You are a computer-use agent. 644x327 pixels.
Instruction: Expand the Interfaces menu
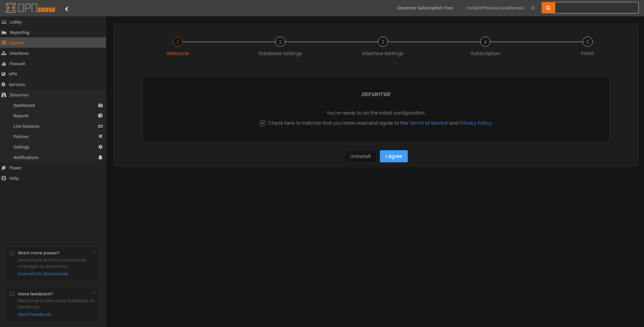(x=53, y=53)
